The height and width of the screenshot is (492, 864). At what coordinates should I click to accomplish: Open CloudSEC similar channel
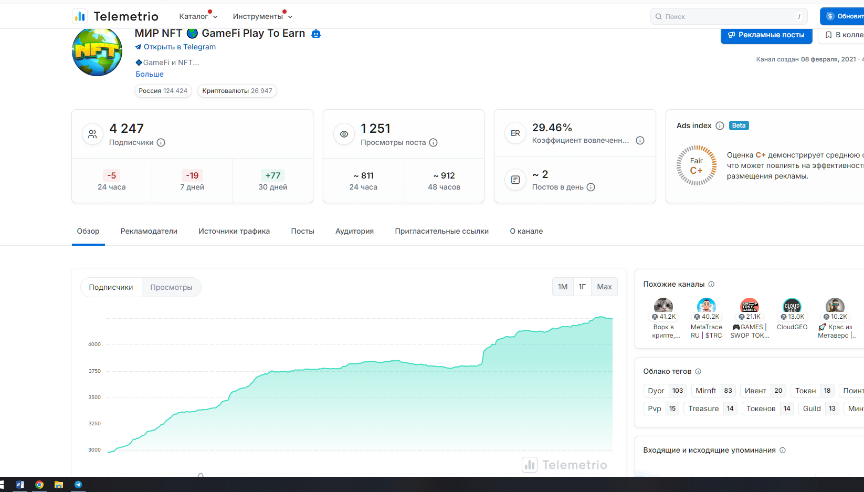pyautogui.click(x=792, y=315)
